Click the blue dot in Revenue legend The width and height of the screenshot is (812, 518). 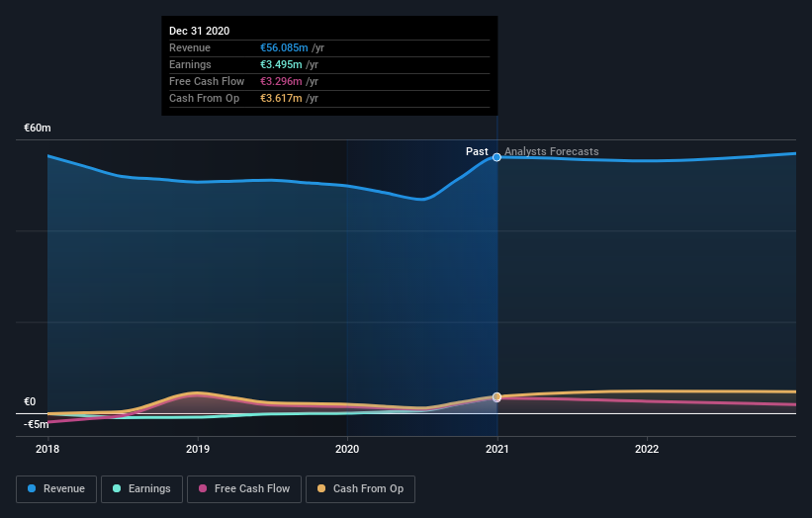pos(32,488)
